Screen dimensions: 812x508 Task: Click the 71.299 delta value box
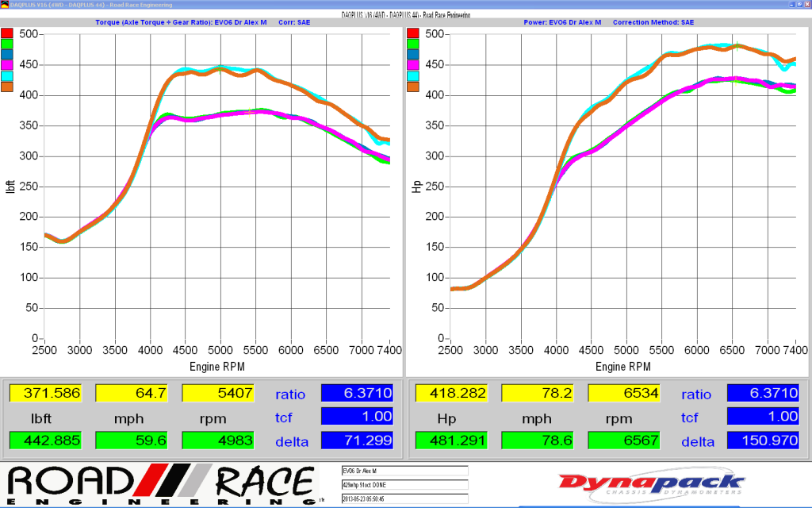pyautogui.click(x=358, y=441)
